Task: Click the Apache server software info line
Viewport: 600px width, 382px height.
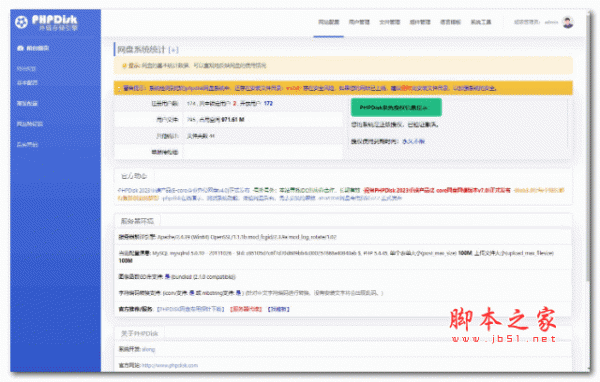Action: pyautogui.click(x=227, y=237)
